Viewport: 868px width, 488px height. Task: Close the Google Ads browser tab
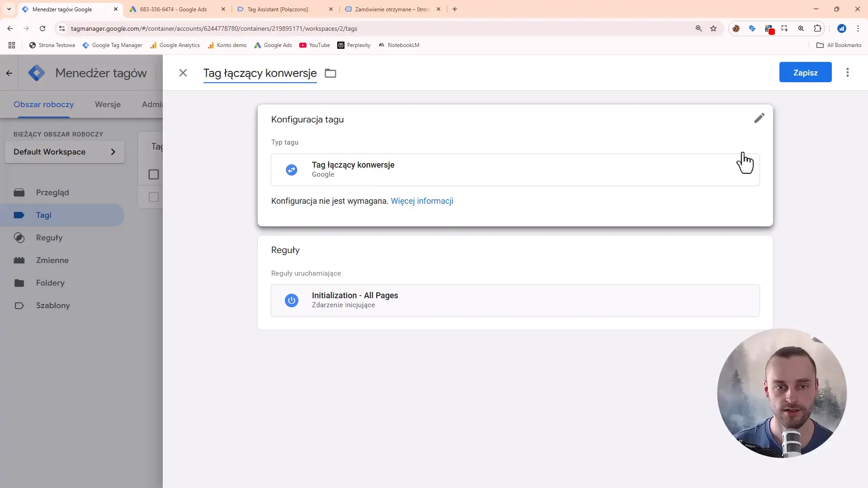(223, 9)
